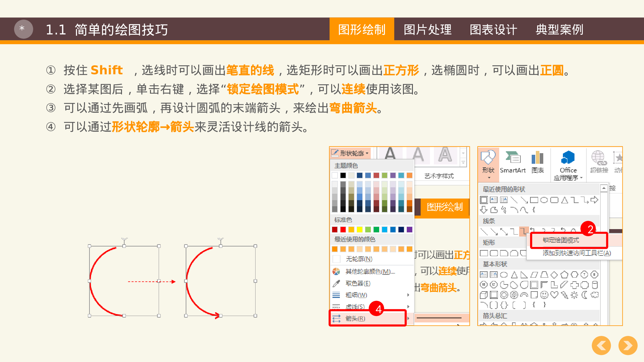Click the previous slide arrow button
The height and width of the screenshot is (362, 644).
[x=601, y=346]
